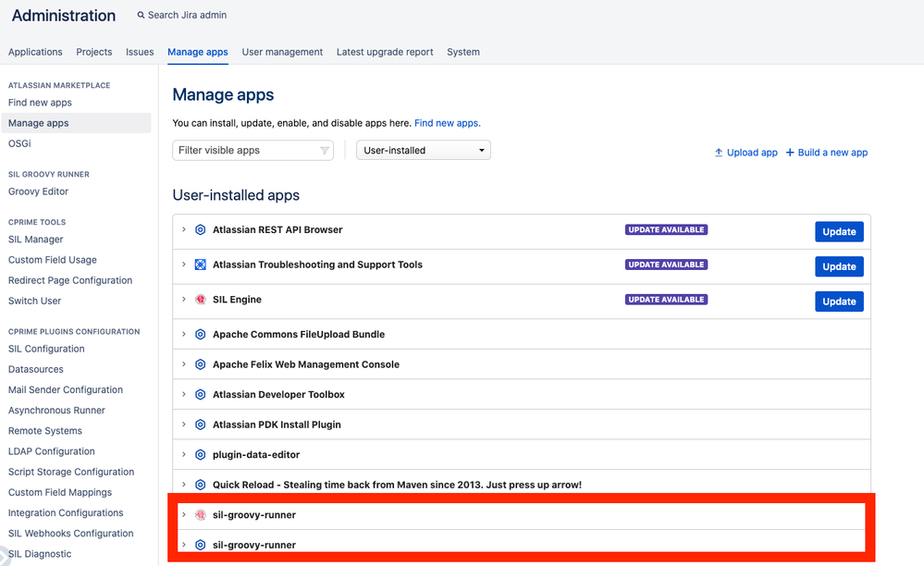Click the Apache Felix Web Management Console icon
Image resolution: width=924 pixels, height=566 pixels.
pos(201,364)
